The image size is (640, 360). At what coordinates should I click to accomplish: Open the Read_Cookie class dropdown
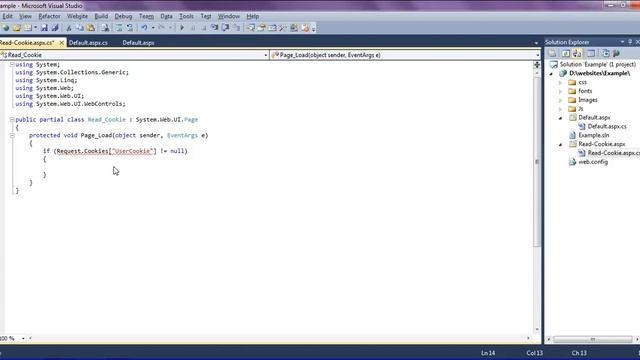pos(266,55)
